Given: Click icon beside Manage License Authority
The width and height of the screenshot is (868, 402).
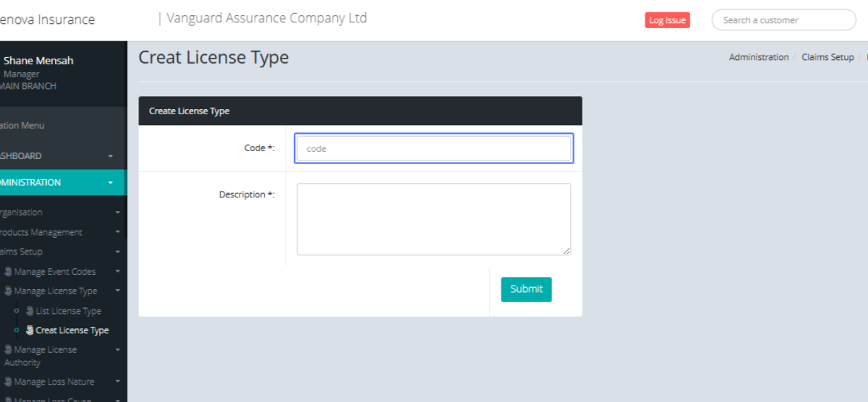Looking at the screenshot, I should (8, 350).
